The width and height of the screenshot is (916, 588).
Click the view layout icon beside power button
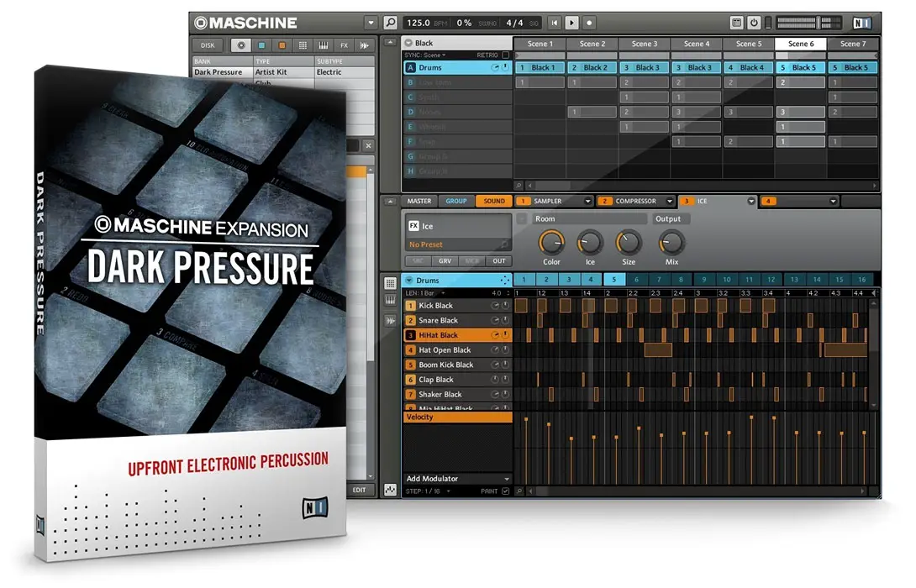(737, 23)
